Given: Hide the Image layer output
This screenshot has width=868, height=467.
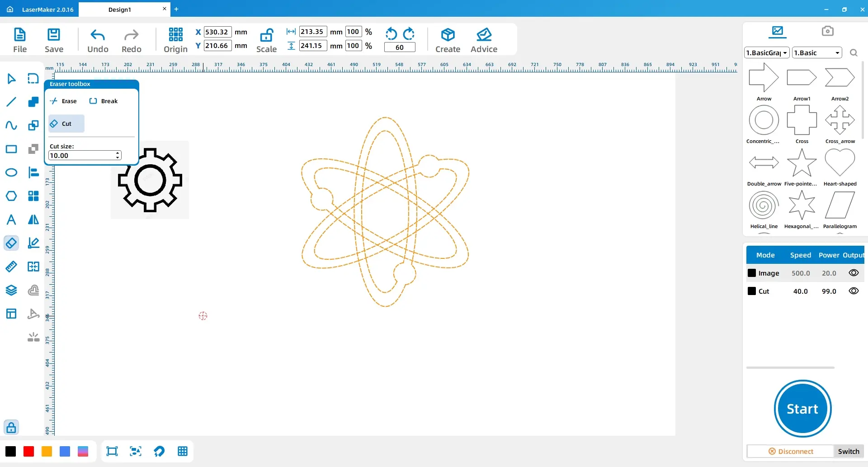Looking at the screenshot, I should pyautogui.click(x=854, y=273).
